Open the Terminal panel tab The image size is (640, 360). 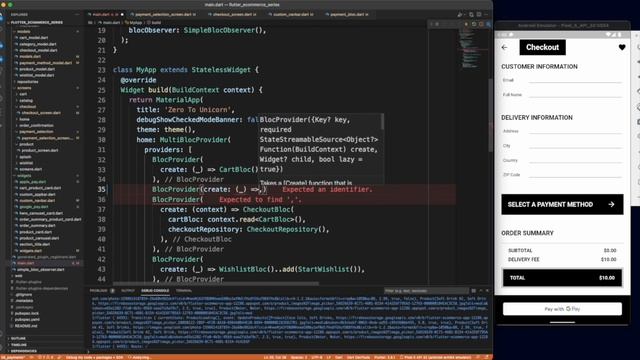point(184,291)
